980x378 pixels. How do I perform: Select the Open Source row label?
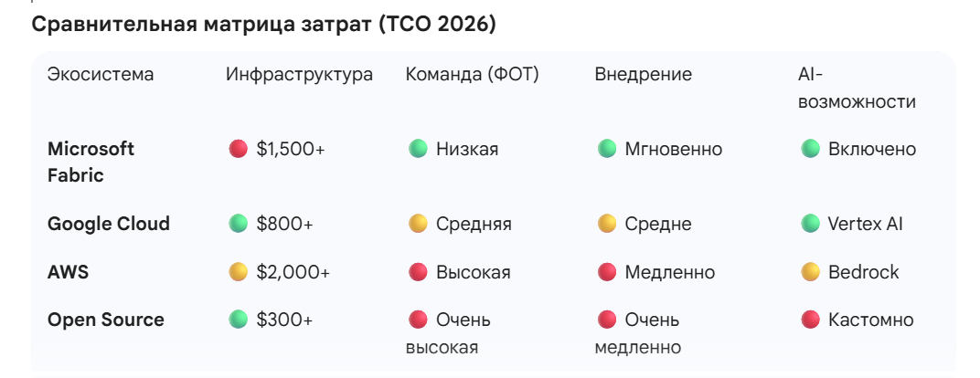click(x=105, y=320)
